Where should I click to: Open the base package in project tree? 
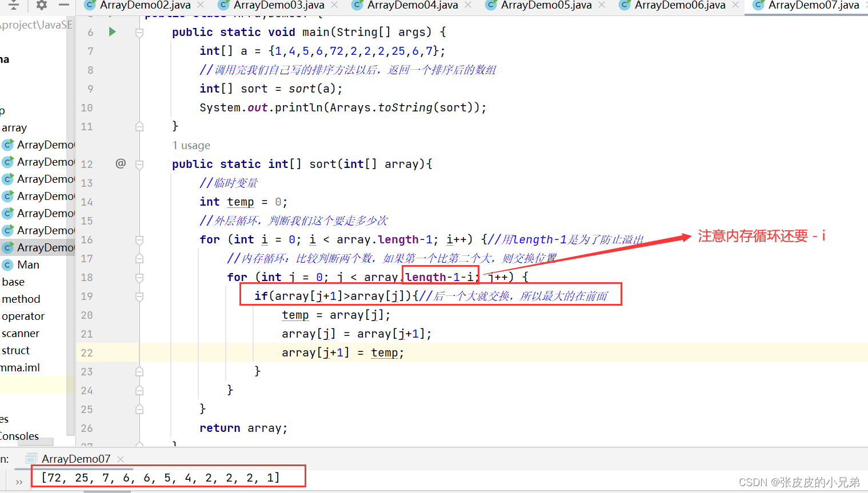tap(13, 282)
